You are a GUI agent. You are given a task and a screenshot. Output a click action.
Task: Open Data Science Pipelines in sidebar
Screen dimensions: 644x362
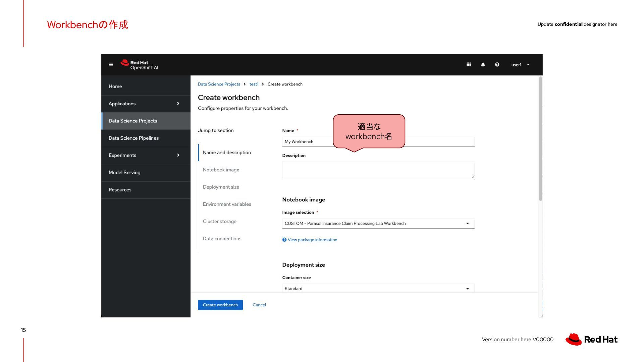point(146,138)
